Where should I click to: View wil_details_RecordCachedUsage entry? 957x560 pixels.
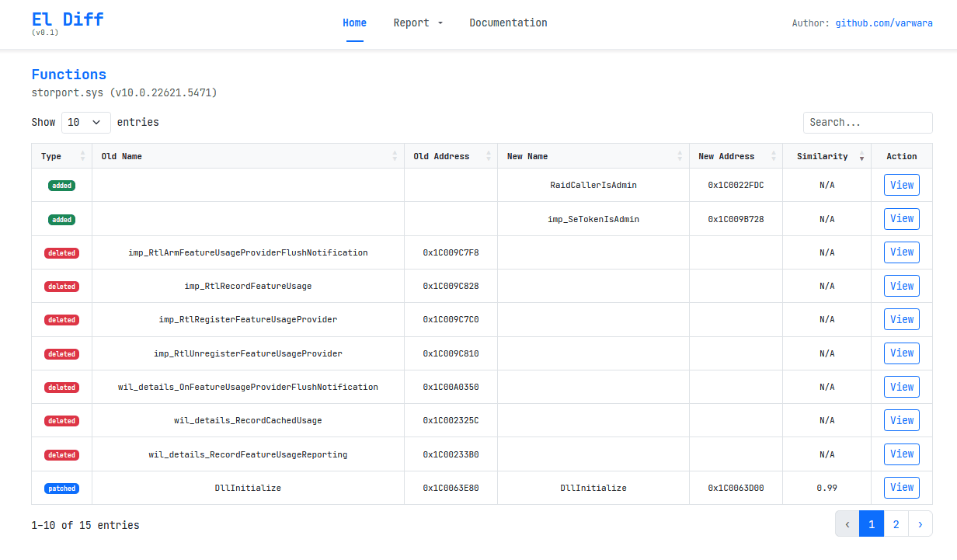[x=901, y=420]
